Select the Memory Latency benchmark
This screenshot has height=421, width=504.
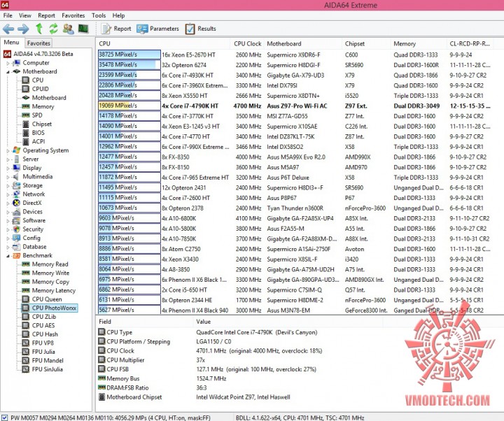point(53,290)
